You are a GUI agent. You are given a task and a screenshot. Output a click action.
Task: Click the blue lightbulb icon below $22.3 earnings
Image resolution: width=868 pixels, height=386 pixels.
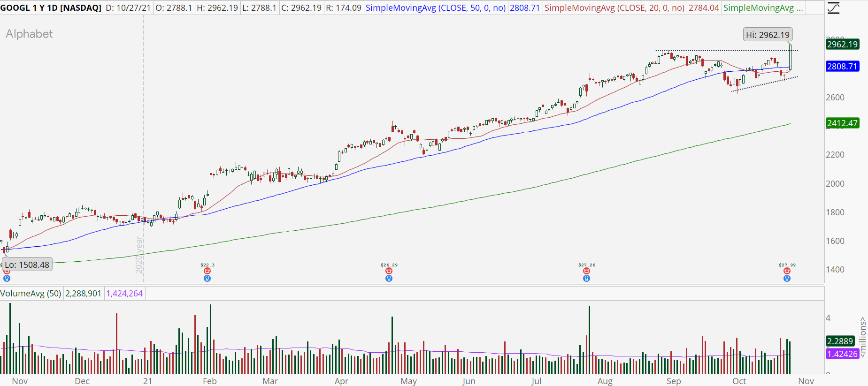pyautogui.click(x=207, y=279)
